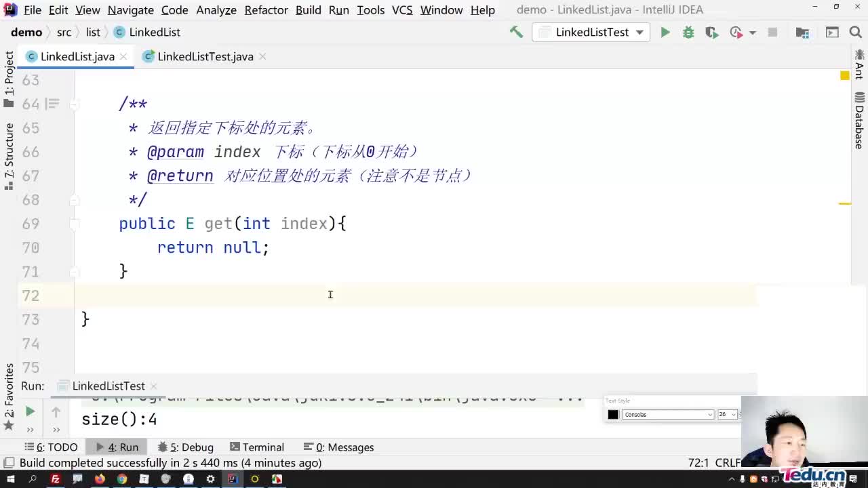
Task: Run LinkedListTest with the green play icon
Action: click(x=665, y=32)
